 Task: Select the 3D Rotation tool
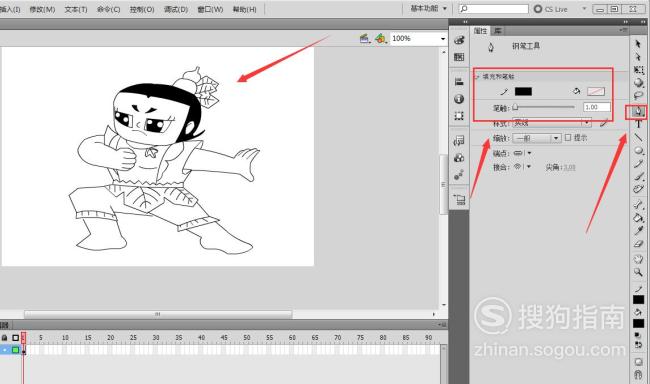point(638,83)
